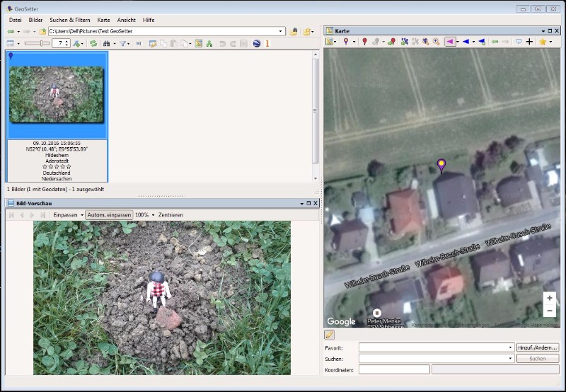Click the crosshair plus icon in map toolbar

(529, 42)
